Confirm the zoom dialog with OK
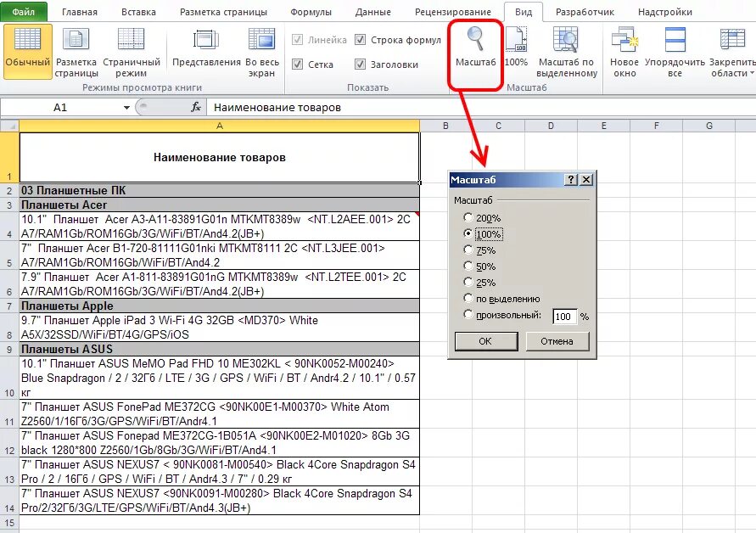The image size is (756, 533). [486, 341]
